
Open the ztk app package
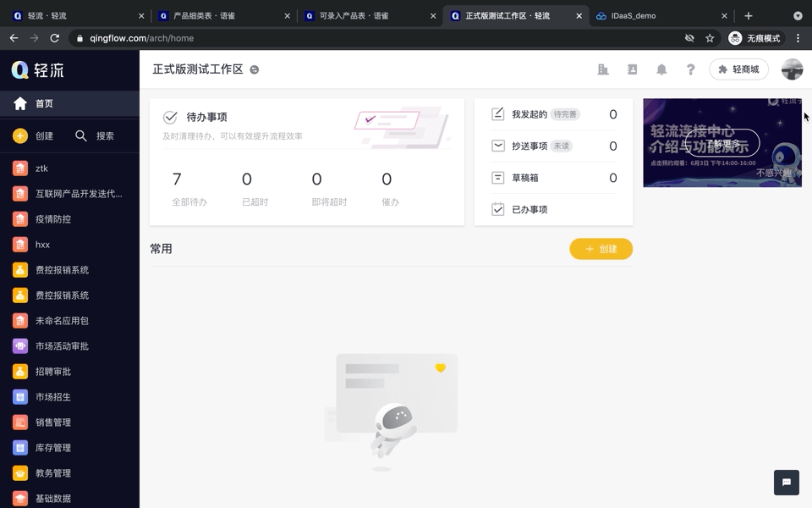click(69, 168)
